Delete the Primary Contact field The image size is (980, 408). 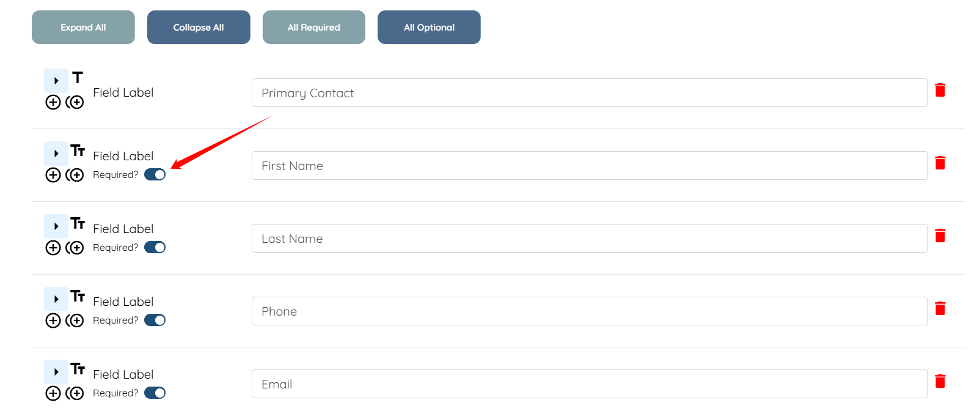[x=940, y=91]
